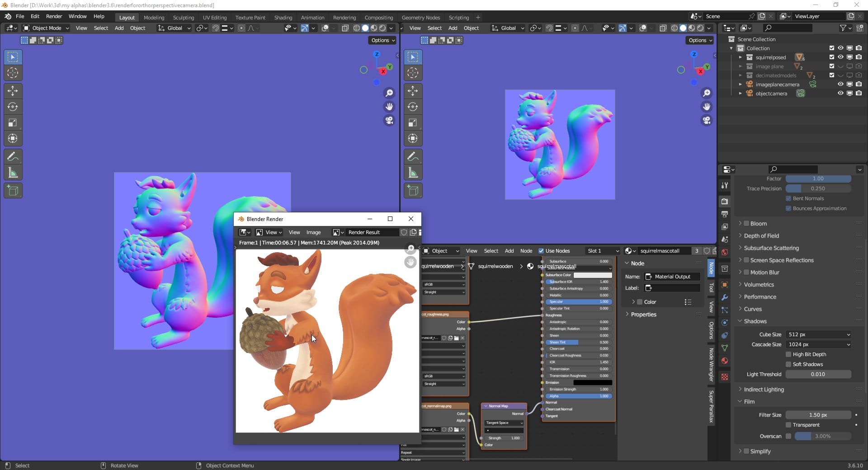Open the Render menu
This screenshot has height=470, width=868.
54,16
